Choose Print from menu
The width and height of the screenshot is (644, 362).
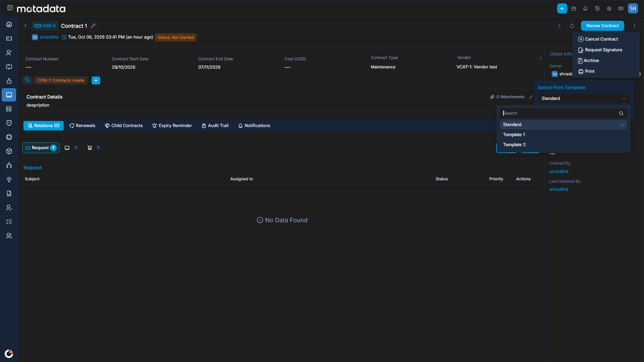point(586,71)
